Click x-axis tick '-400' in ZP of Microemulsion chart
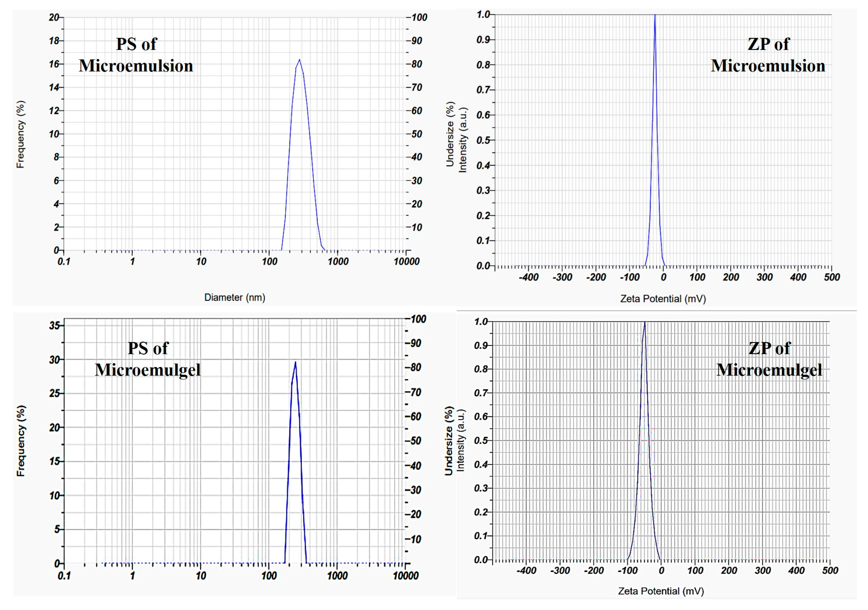 pyautogui.click(x=528, y=277)
